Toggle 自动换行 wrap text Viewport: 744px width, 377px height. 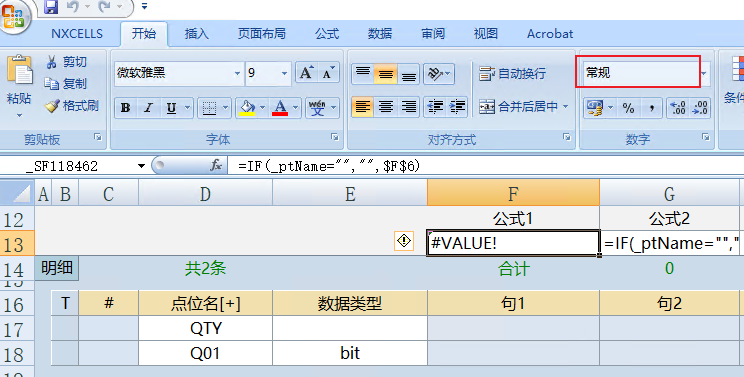[x=512, y=74]
